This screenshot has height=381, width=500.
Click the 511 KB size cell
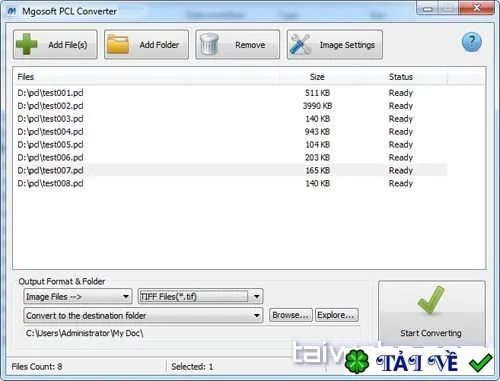point(318,93)
